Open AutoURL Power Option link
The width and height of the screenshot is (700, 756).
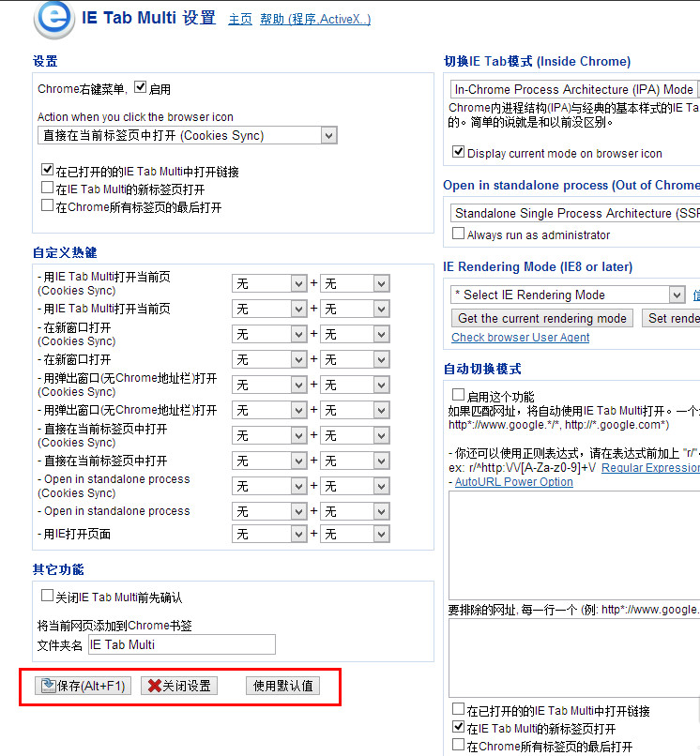click(x=513, y=482)
